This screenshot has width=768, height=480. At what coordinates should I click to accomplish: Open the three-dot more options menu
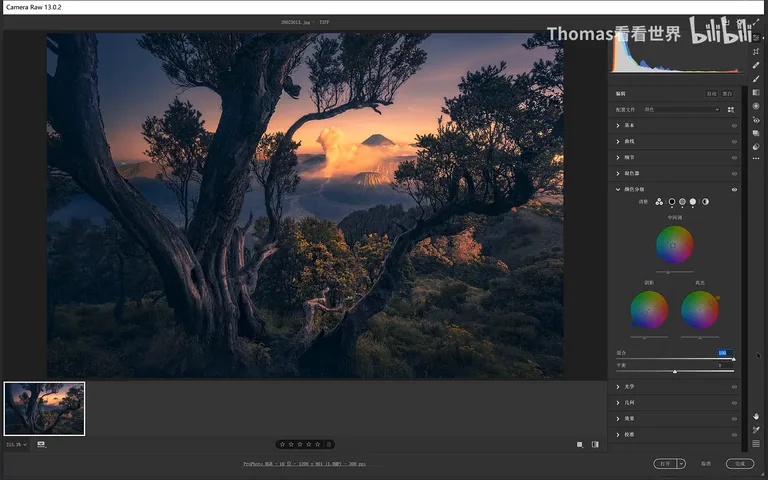click(756, 158)
